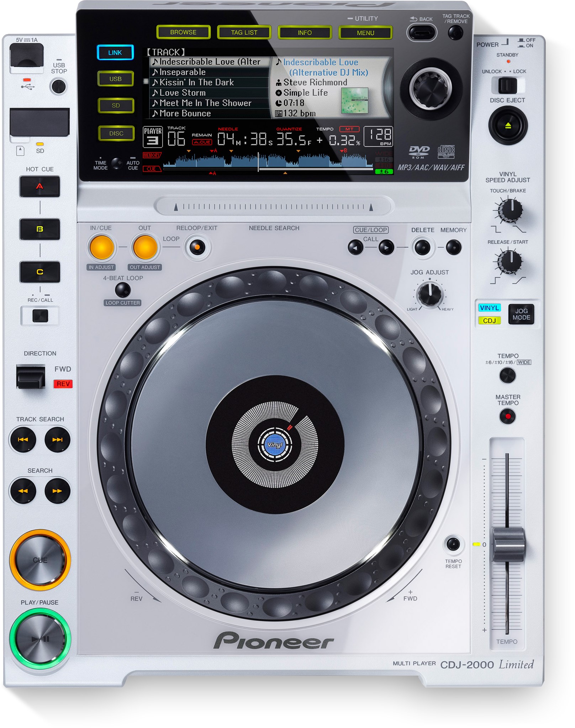Open the MENU / UTILITY screen

pyautogui.click(x=365, y=33)
